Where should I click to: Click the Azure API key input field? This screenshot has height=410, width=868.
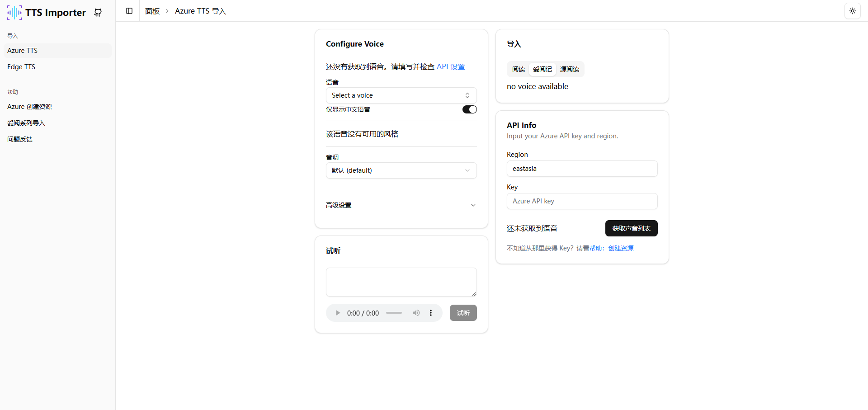[x=582, y=201]
